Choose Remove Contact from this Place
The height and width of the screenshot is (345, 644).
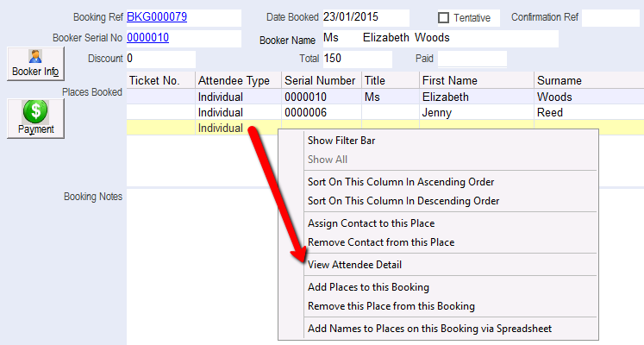381,242
